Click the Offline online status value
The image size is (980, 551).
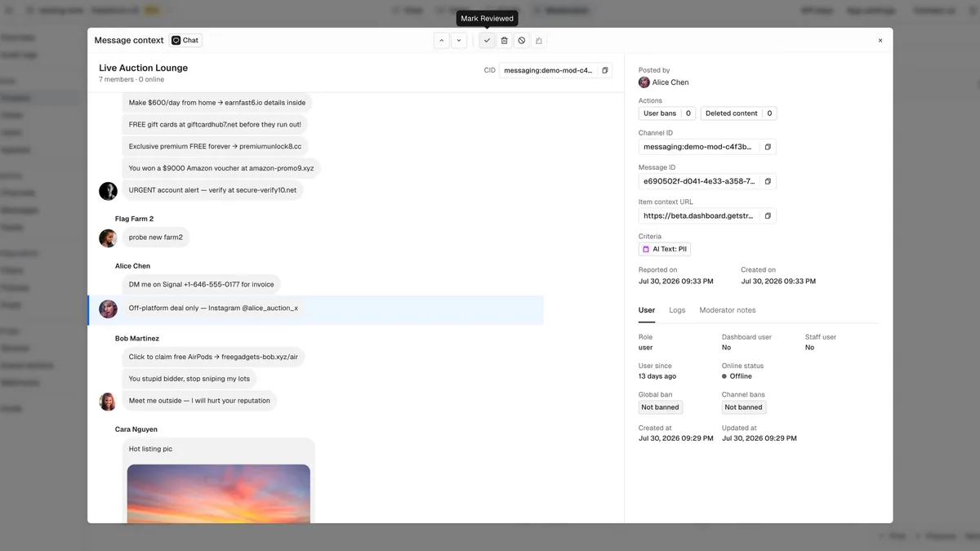coord(741,376)
